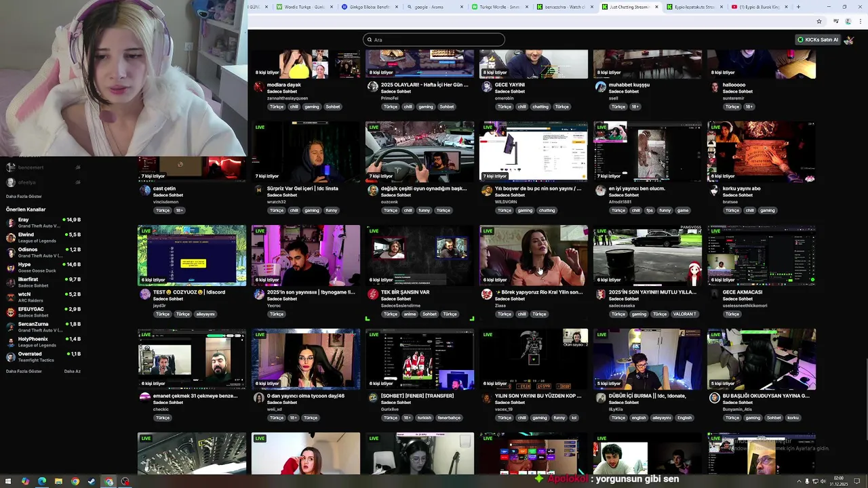Click the 'muhabbet kuşşşu' stream title
This screenshot has height=488, width=868.
[x=629, y=85]
